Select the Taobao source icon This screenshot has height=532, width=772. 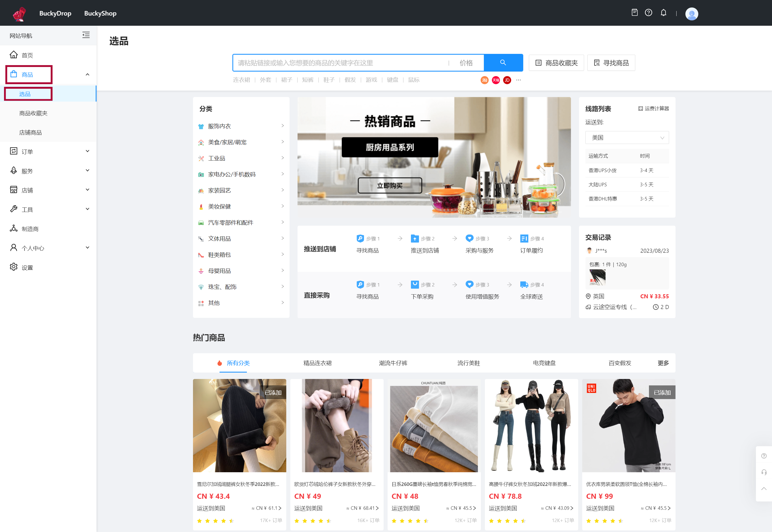484,80
